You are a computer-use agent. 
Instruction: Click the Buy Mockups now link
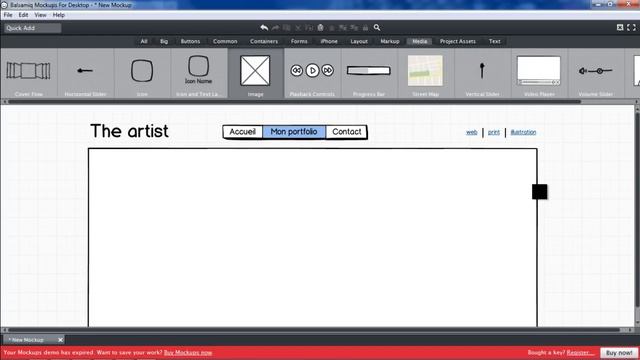point(188,353)
